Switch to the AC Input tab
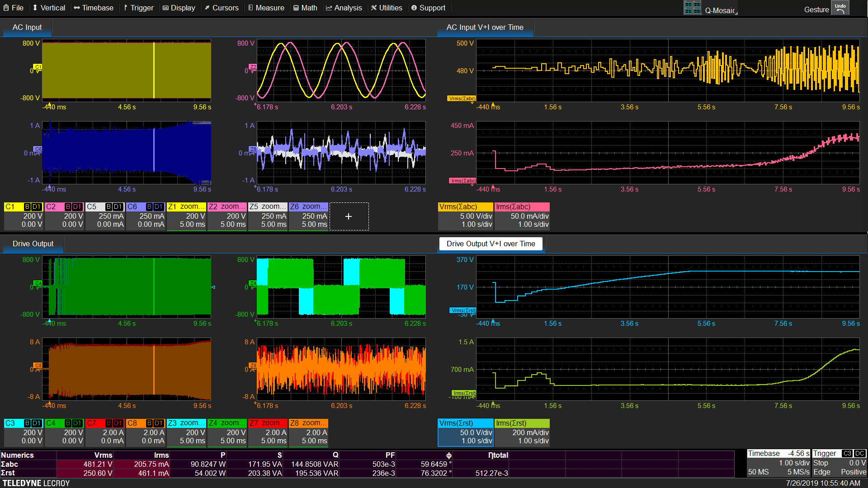Screen dimensions: 868x488 point(27,27)
